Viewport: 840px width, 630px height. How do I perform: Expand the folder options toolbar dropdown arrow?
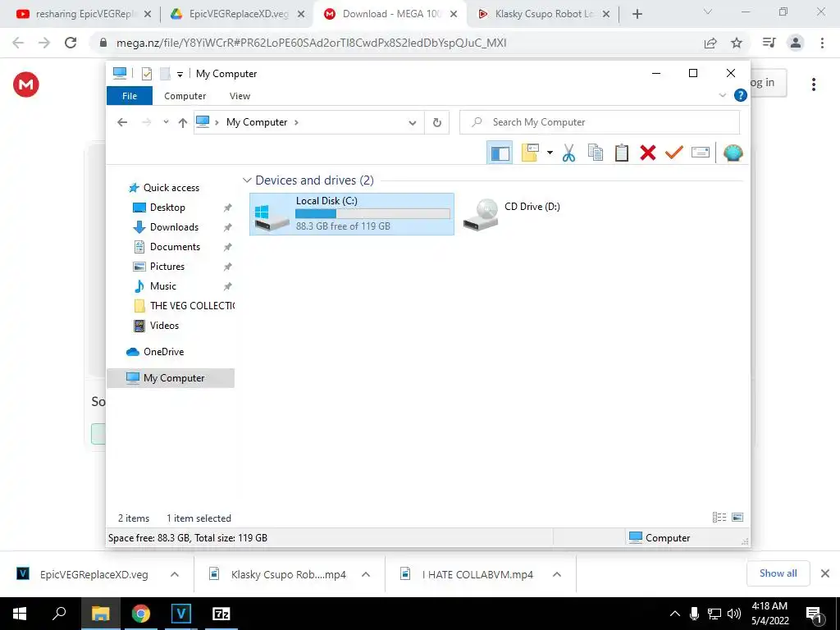[550, 153]
